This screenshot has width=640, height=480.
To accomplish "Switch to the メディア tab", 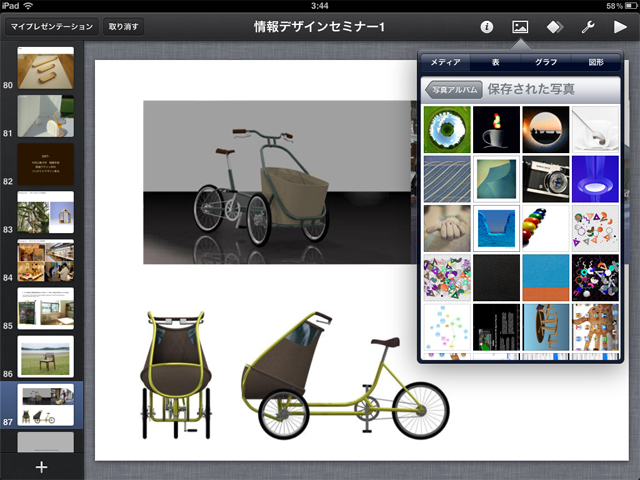I will click(x=445, y=62).
